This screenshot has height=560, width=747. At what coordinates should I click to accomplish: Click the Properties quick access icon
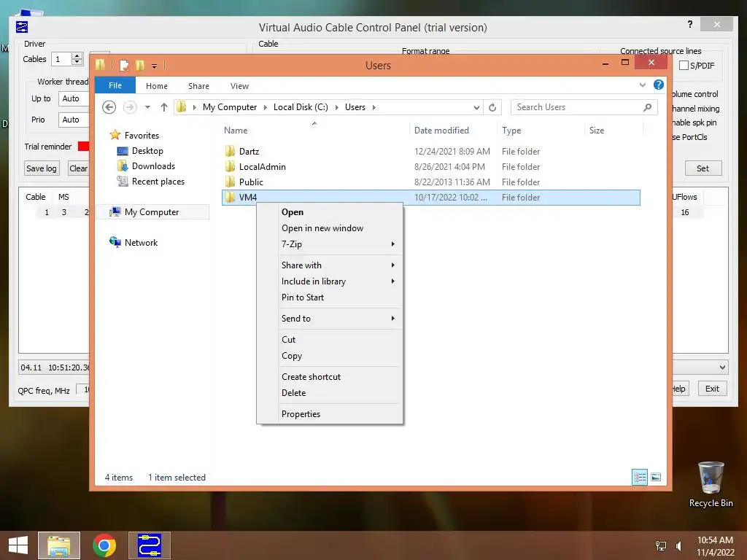124,65
